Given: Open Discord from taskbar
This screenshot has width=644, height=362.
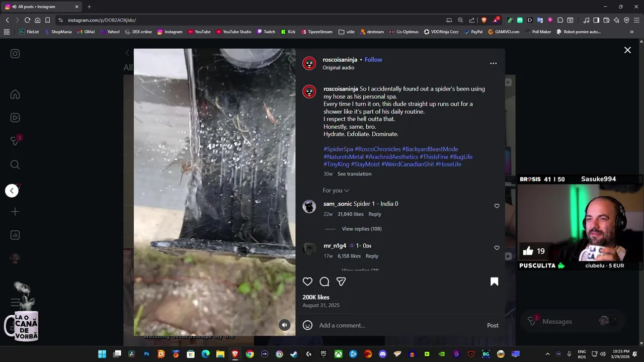Looking at the screenshot, I should (x=382, y=354).
